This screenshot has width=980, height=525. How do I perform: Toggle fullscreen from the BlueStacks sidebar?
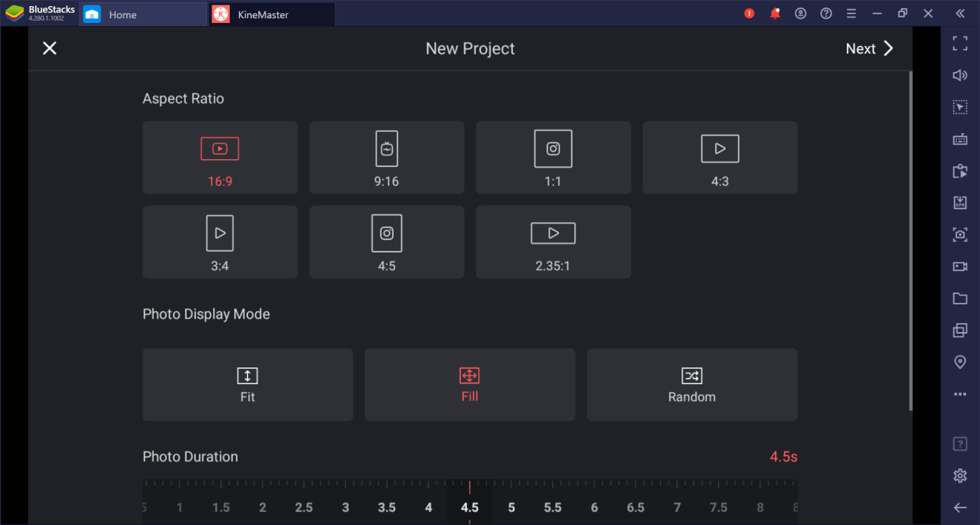coord(960,44)
